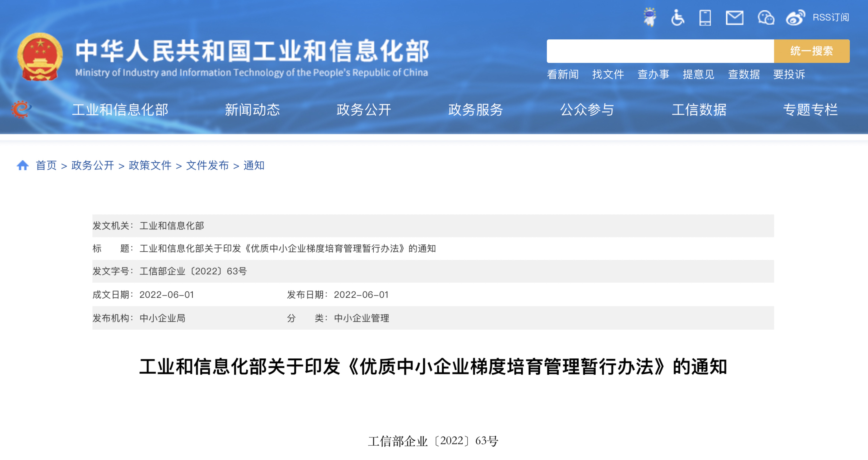
Task: Open 公众参与 navigation menu
Action: 587,110
